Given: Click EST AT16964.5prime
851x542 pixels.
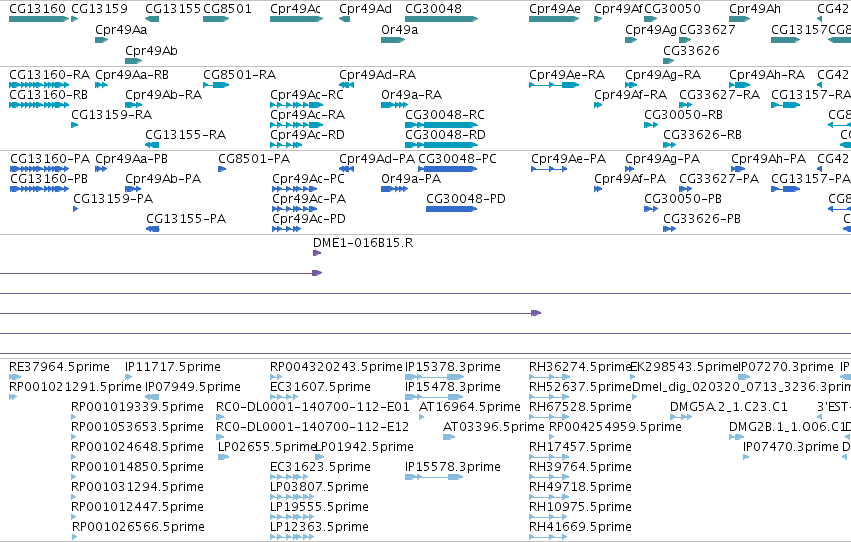Looking at the screenshot, I should 469,407.
